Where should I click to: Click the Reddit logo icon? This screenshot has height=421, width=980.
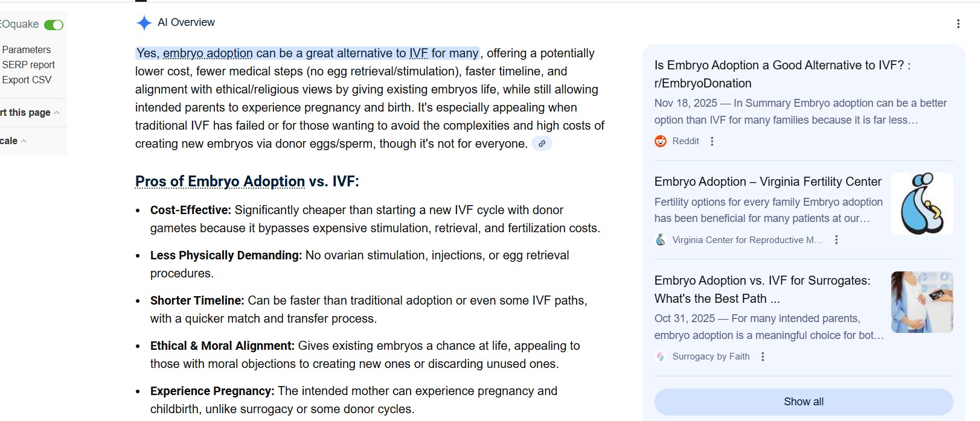point(661,141)
